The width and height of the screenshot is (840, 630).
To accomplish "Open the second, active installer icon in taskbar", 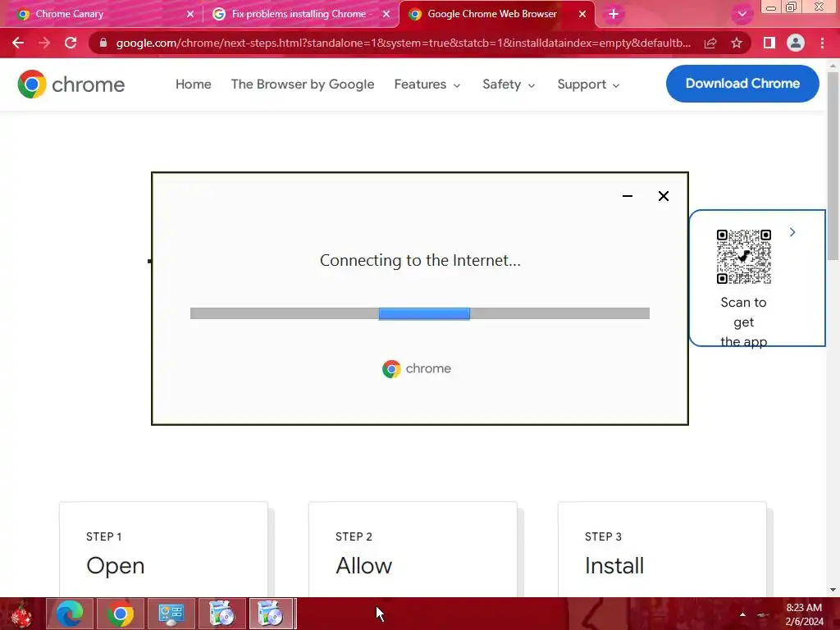I will click(x=272, y=614).
